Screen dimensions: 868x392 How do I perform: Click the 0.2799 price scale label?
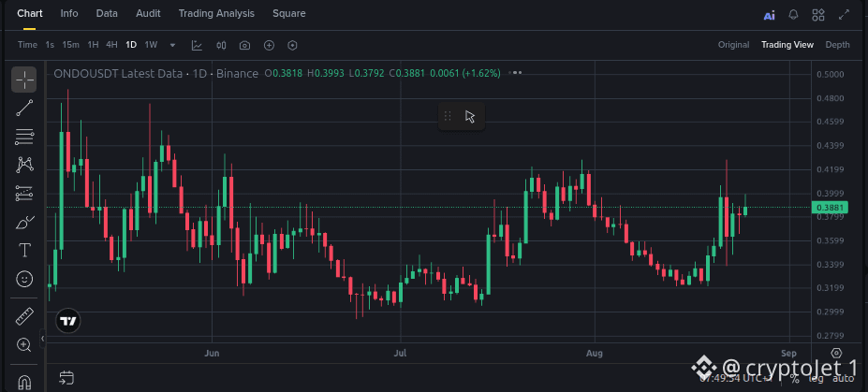[831, 336]
